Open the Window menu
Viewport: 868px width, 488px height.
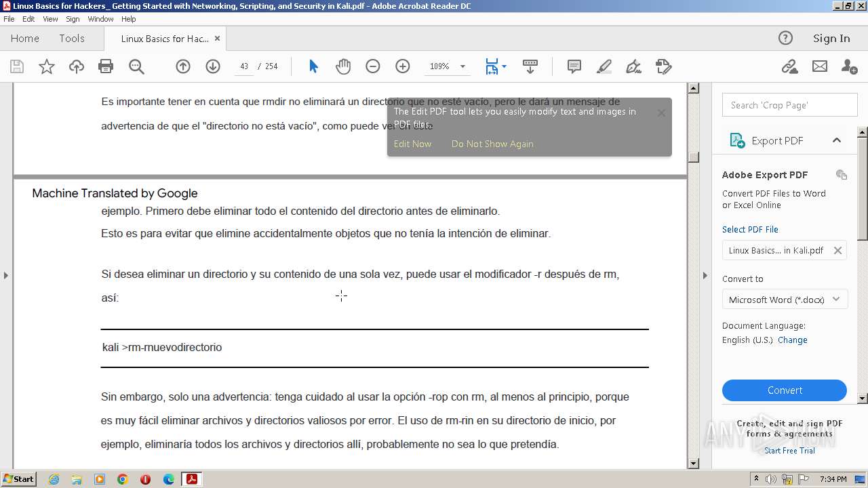(x=100, y=19)
